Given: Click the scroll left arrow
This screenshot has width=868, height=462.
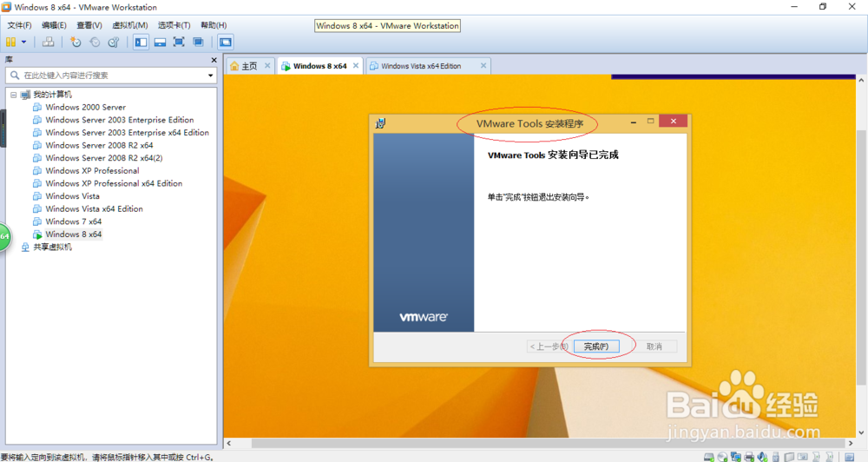Looking at the screenshot, I should 229,443.
